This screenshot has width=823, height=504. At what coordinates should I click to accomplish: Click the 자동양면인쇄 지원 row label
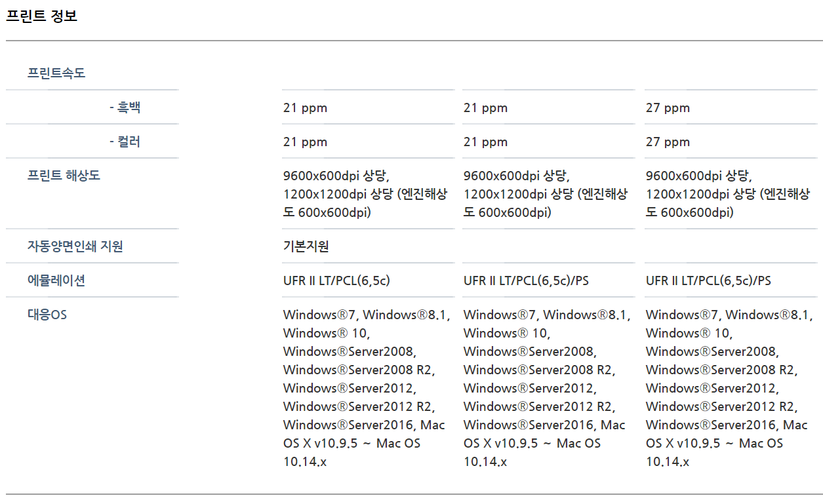75,247
